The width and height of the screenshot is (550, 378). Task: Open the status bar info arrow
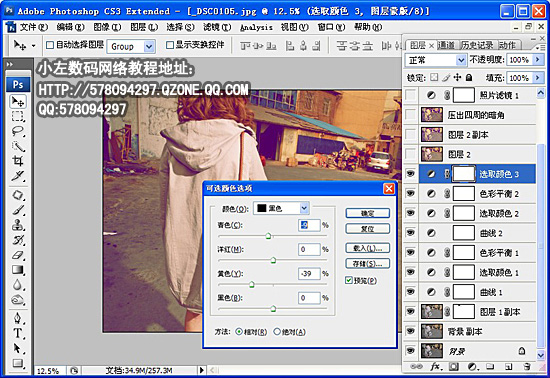(x=201, y=370)
